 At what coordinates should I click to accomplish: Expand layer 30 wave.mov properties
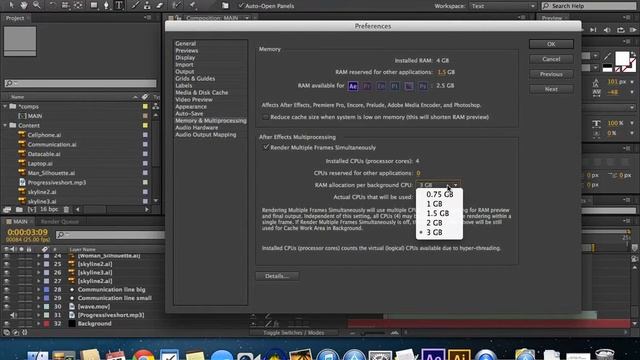[38, 307]
